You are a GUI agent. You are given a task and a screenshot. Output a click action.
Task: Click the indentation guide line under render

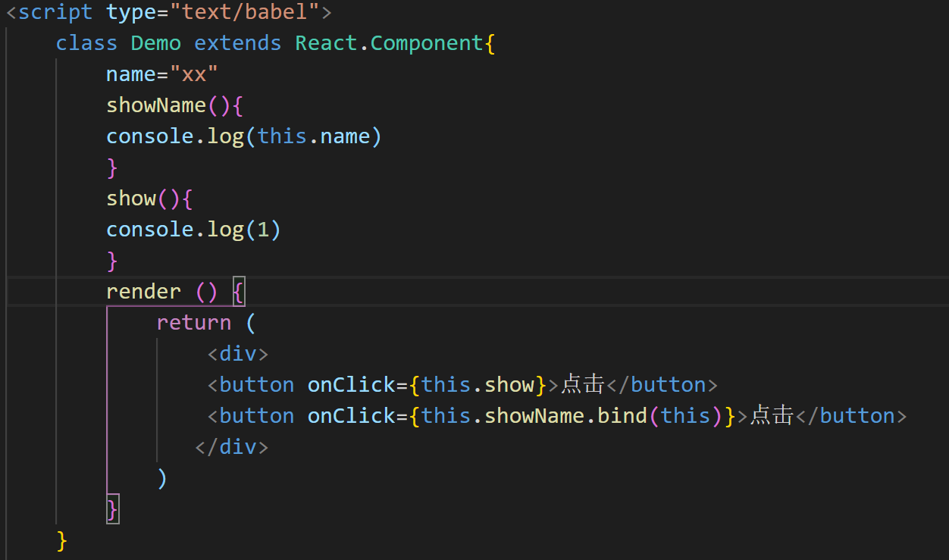[x=107, y=402]
